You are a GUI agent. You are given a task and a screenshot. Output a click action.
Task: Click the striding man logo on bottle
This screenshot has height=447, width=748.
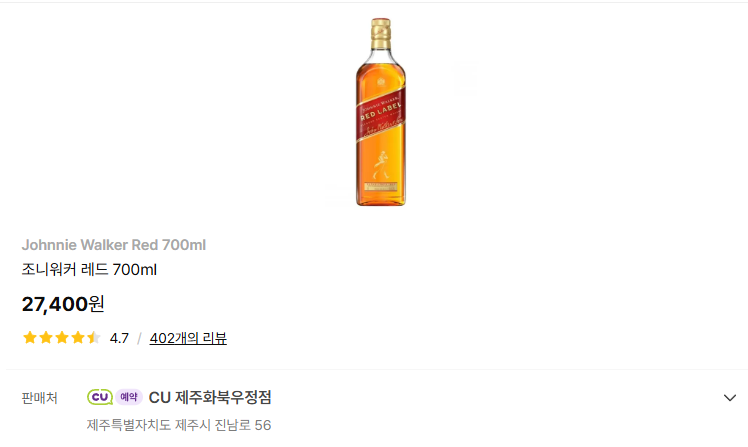(381, 165)
